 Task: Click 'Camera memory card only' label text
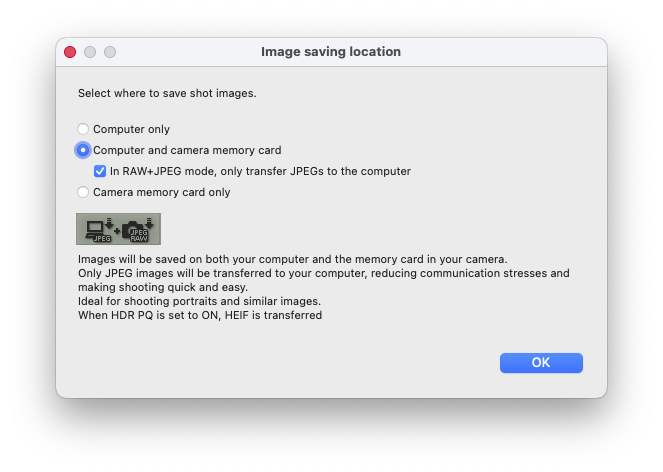(x=161, y=192)
